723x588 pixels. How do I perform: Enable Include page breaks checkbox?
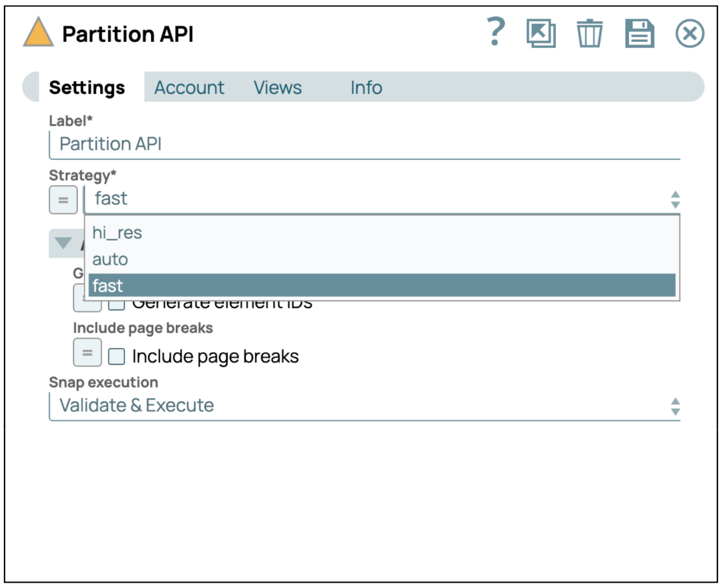117,357
